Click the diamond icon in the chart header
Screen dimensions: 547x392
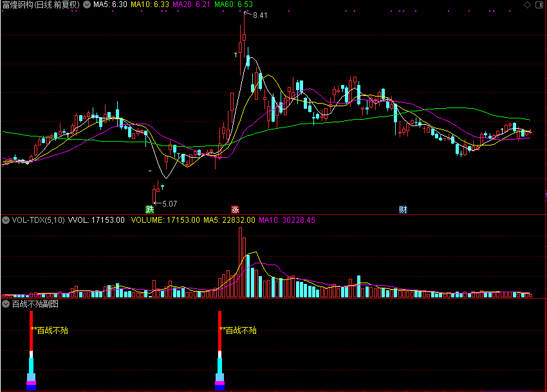click(527, 5)
